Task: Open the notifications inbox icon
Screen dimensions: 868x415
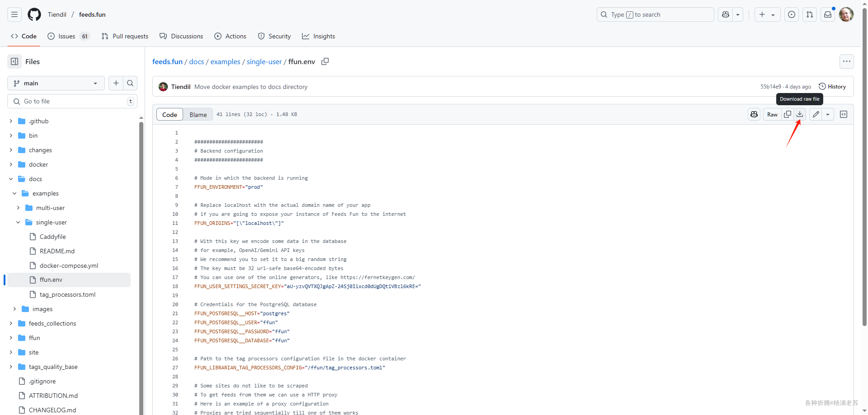Action: pos(828,14)
